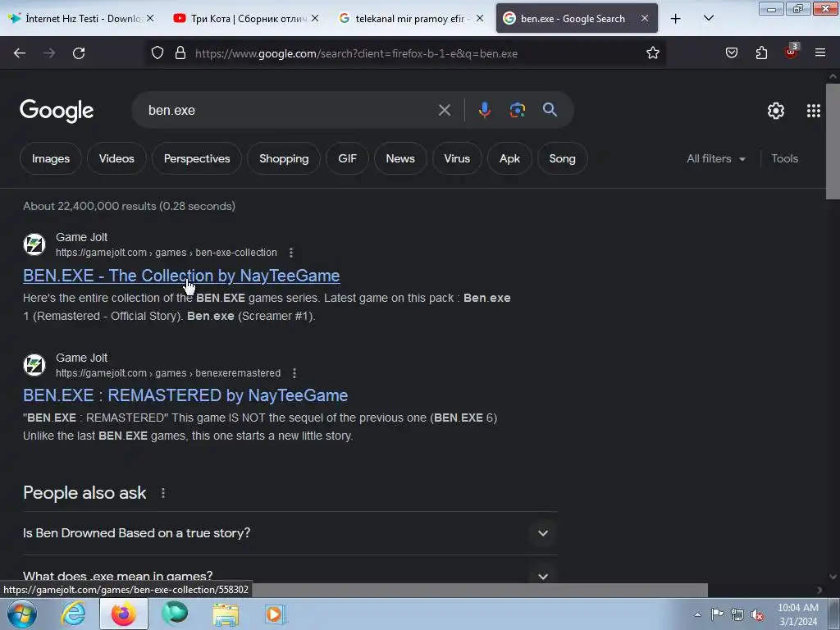840x630 pixels.
Task: Select the Shopping filter chip
Action: (284, 158)
